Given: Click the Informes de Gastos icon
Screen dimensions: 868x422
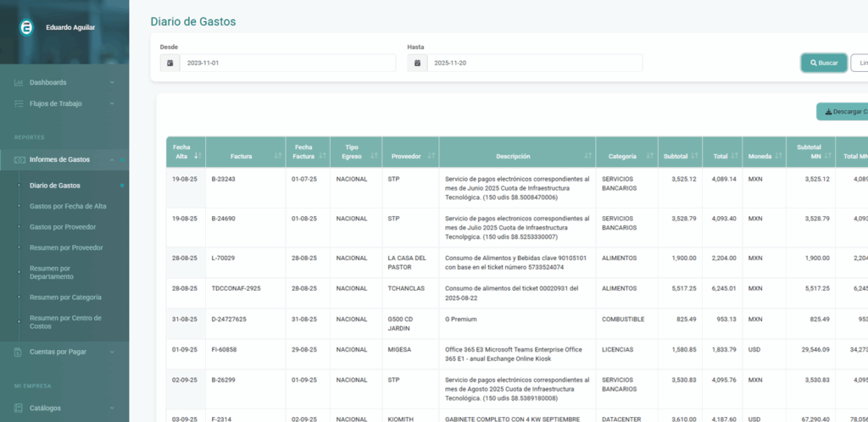Looking at the screenshot, I should [19, 159].
